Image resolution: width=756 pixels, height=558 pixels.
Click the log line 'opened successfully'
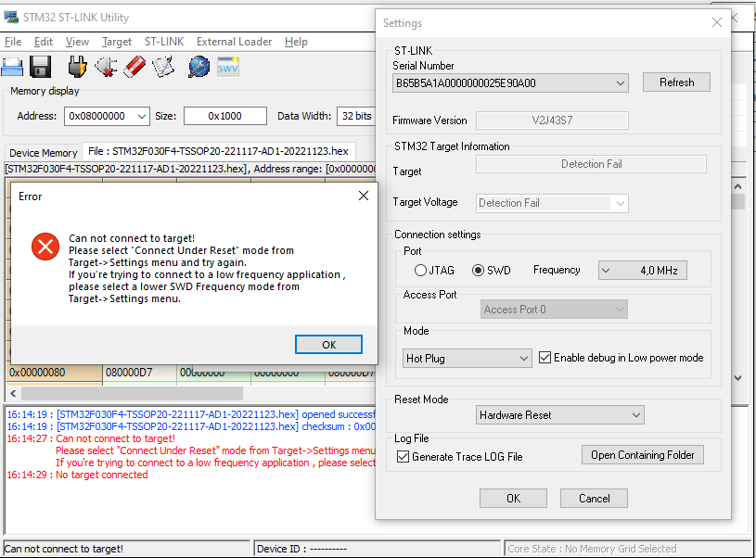[x=191, y=414]
